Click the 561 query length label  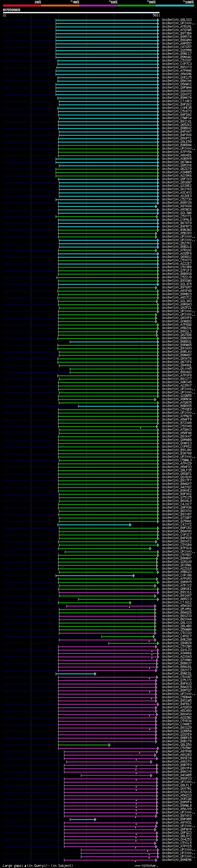click(155, 15)
